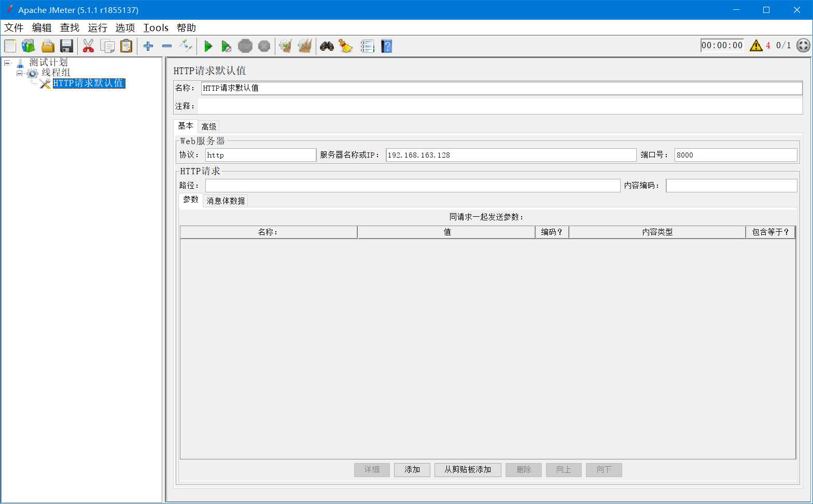The height and width of the screenshot is (504, 813).
Task: Click the 注释 input field
Action: click(x=500, y=106)
